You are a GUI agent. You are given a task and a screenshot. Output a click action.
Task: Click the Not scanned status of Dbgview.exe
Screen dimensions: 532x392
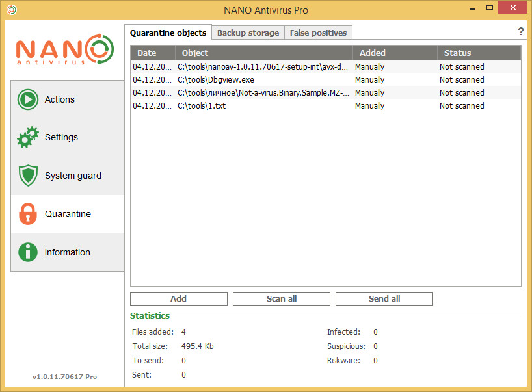click(462, 80)
